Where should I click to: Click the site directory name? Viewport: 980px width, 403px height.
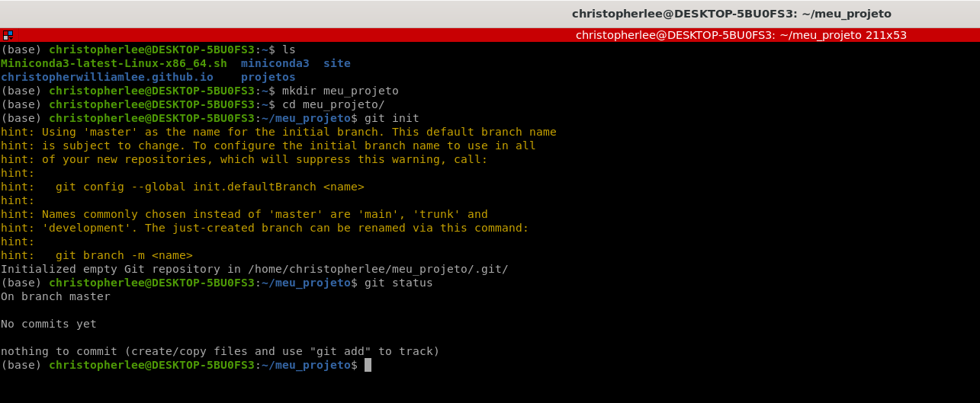(337, 63)
